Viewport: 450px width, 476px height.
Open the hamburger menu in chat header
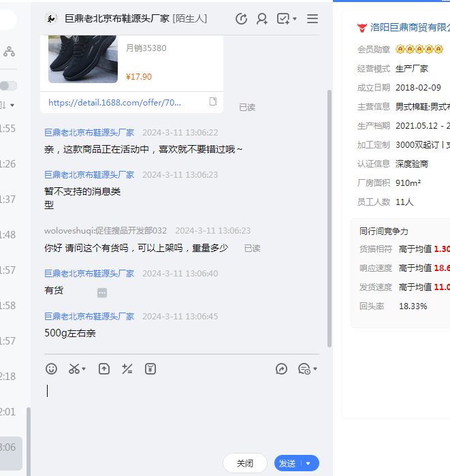[x=312, y=19]
